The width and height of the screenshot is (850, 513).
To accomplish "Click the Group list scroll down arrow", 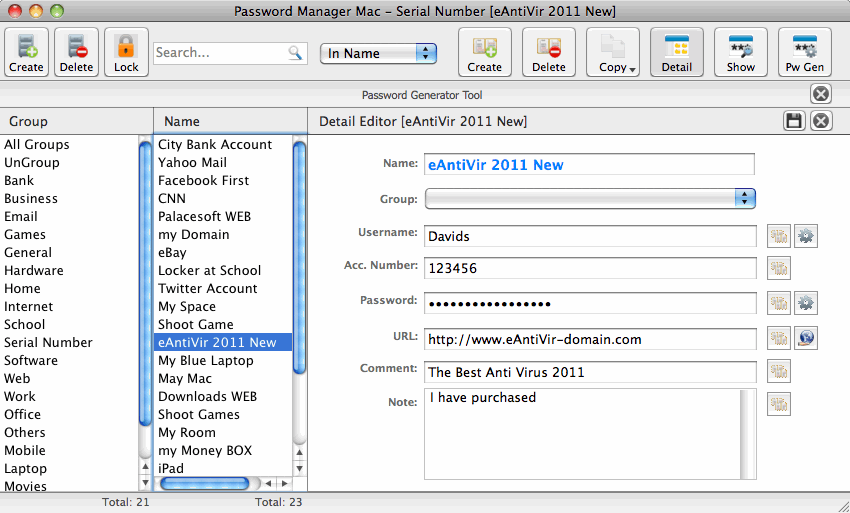I will [145, 482].
